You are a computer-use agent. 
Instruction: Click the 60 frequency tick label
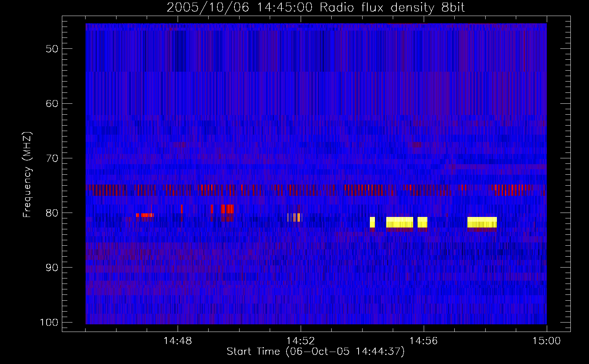52,104
